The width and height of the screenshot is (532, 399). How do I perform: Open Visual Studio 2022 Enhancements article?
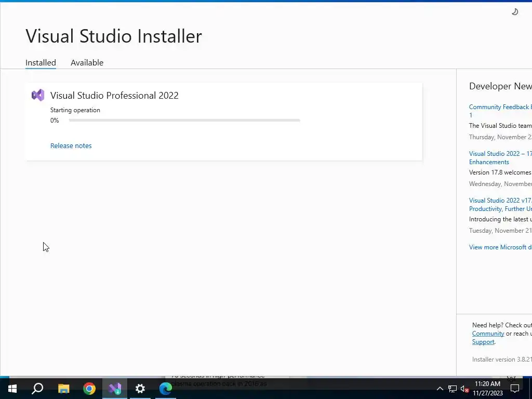pyautogui.click(x=500, y=158)
